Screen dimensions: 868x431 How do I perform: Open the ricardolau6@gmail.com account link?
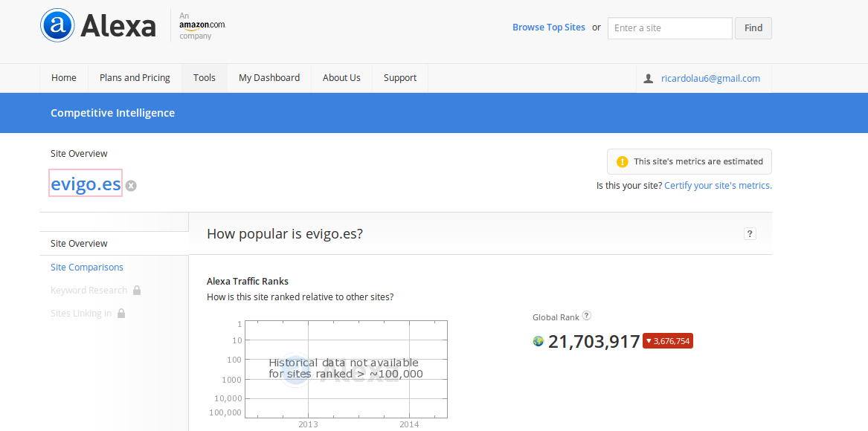[710, 79]
